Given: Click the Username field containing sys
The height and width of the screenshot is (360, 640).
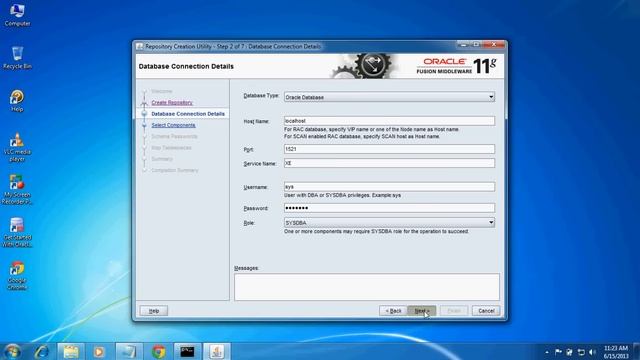Looking at the screenshot, I should 389,187.
